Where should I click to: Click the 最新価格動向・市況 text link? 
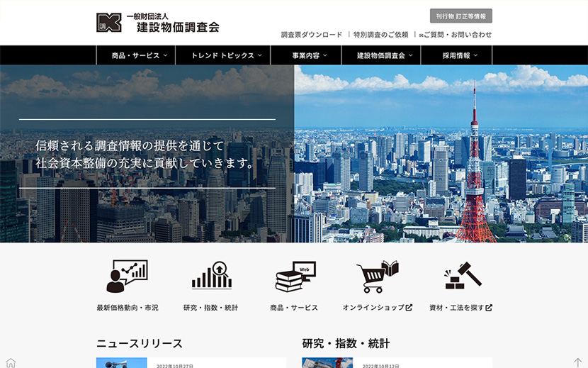(128, 308)
